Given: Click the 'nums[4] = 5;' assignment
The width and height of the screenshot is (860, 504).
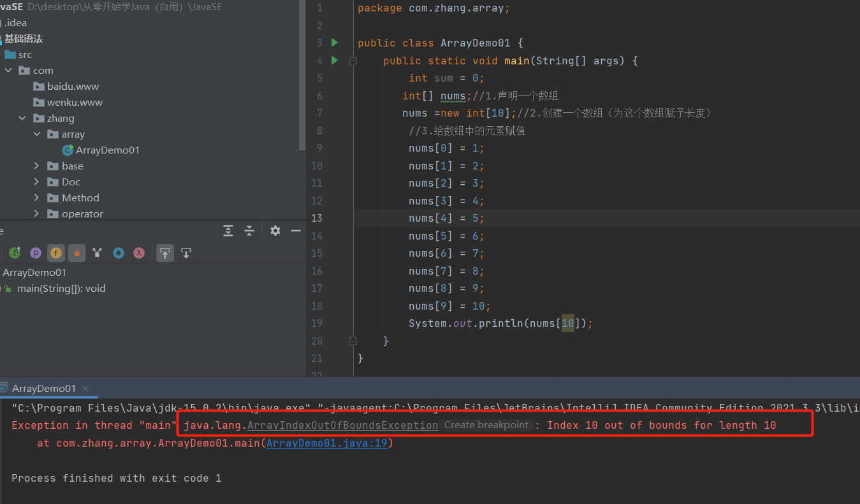Looking at the screenshot, I should point(447,218).
